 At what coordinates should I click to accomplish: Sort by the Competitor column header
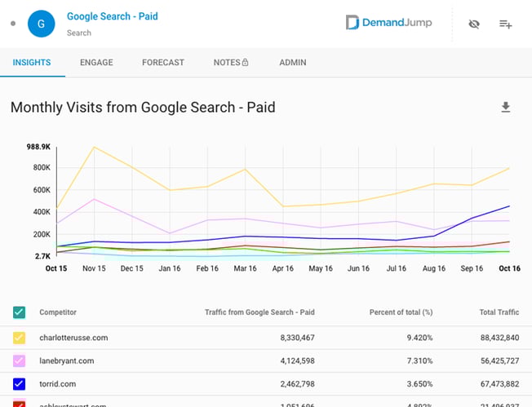[58, 312]
